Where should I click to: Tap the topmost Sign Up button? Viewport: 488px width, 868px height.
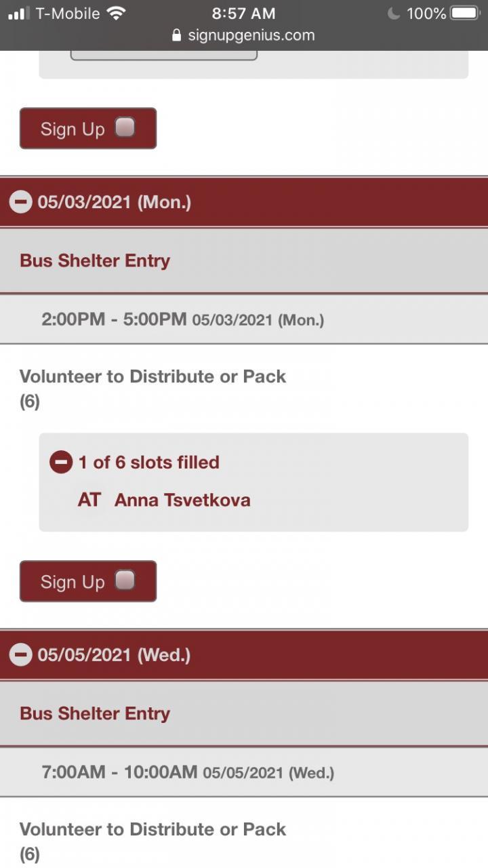(73, 129)
